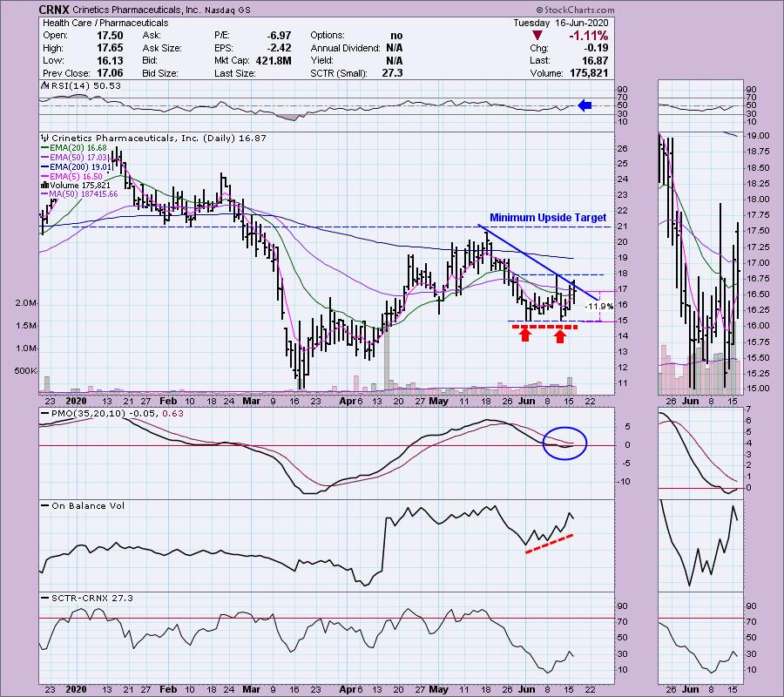
Task: Click the EMA(5) 16.50 legend entry
Action: pyautogui.click(x=76, y=176)
